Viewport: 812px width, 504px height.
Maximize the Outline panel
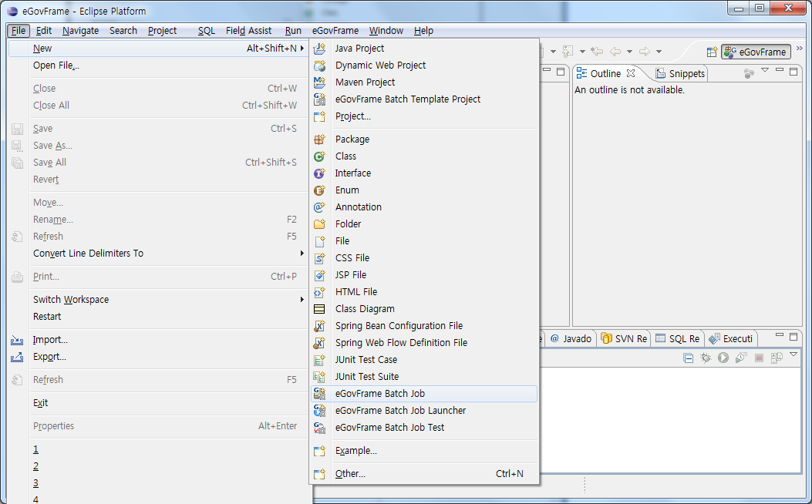tap(793, 71)
